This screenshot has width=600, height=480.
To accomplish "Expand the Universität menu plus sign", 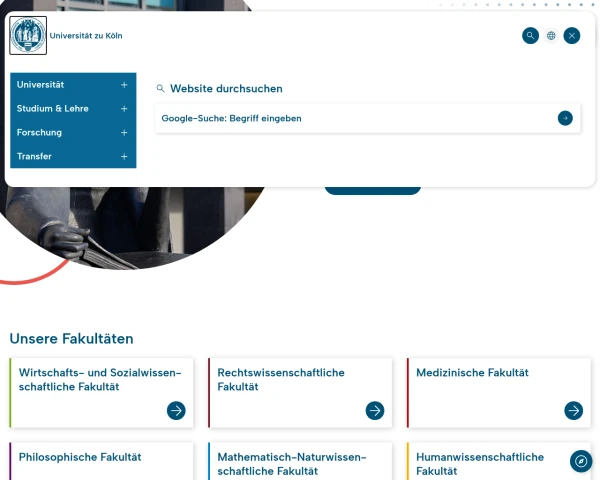I will point(124,85).
